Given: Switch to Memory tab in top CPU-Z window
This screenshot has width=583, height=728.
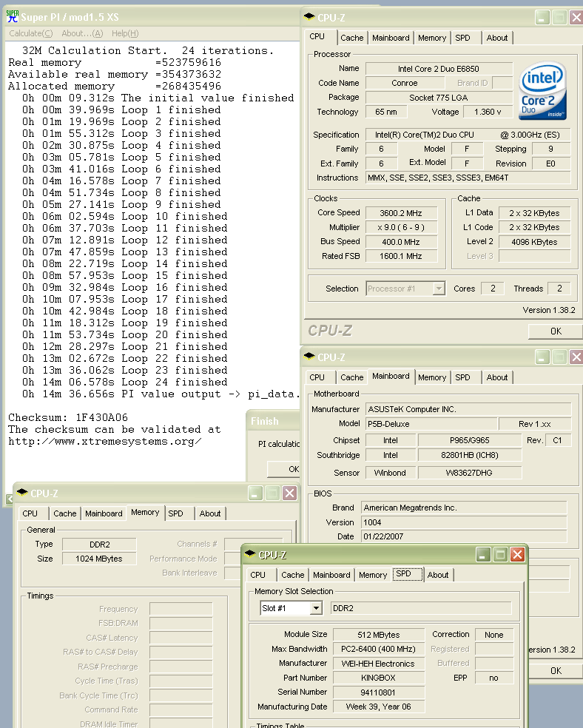Looking at the screenshot, I should tap(431, 38).
